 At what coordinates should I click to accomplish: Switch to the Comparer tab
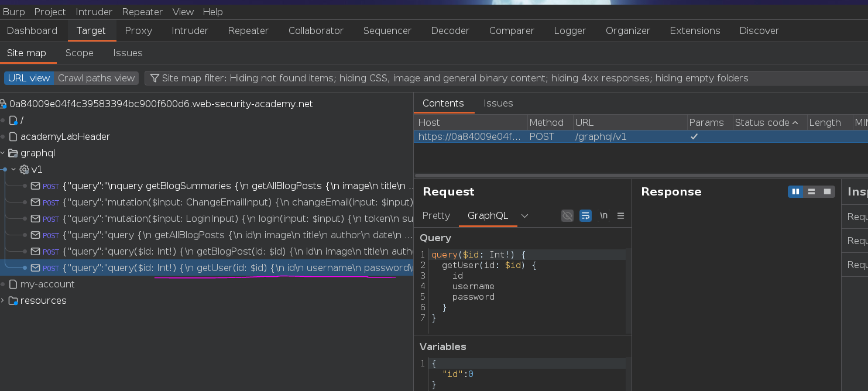click(x=512, y=30)
